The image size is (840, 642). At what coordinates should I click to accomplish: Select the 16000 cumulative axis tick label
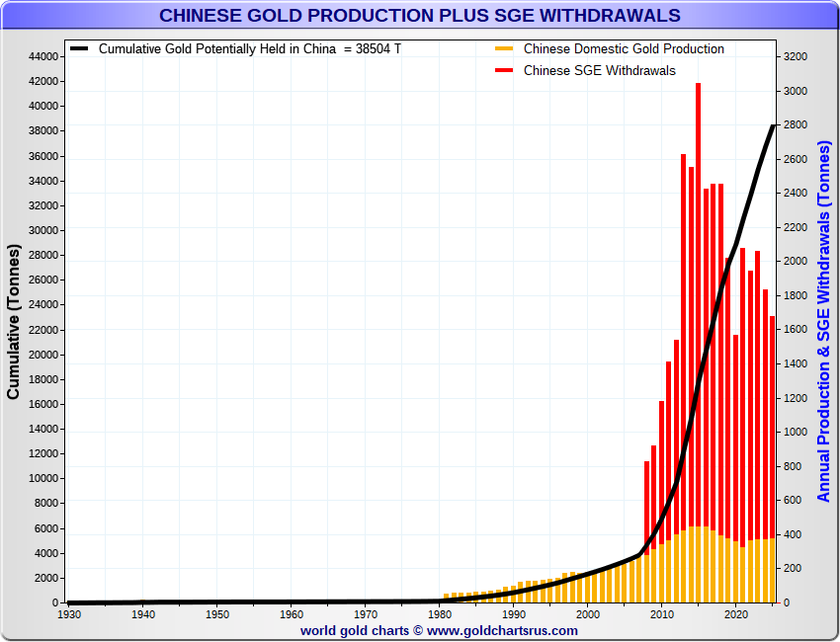(43, 404)
